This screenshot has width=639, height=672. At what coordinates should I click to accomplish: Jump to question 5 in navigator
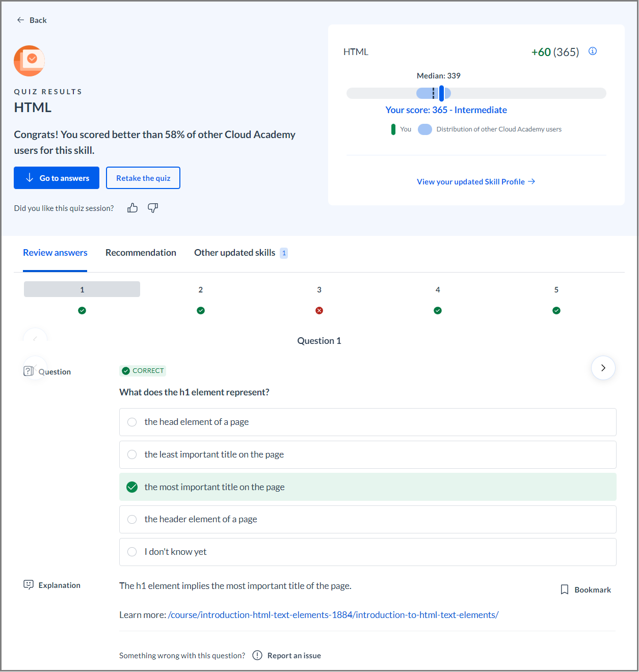(x=556, y=289)
